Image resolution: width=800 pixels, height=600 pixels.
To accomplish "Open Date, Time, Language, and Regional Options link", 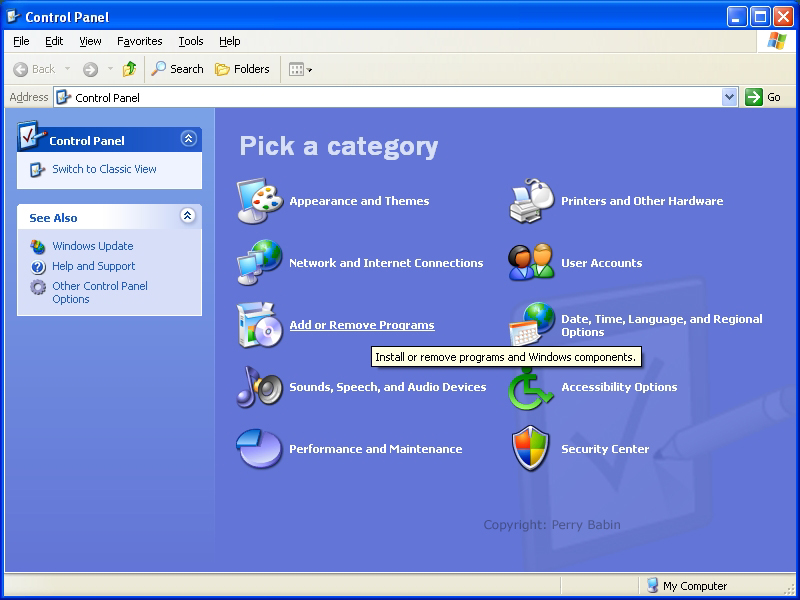I will point(662,326).
